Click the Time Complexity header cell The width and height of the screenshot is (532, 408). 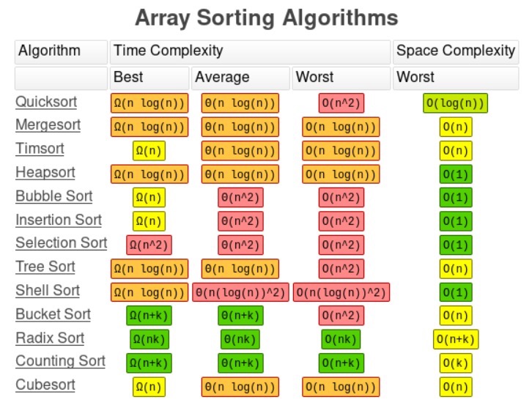pyautogui.click(x=250, y=52)
